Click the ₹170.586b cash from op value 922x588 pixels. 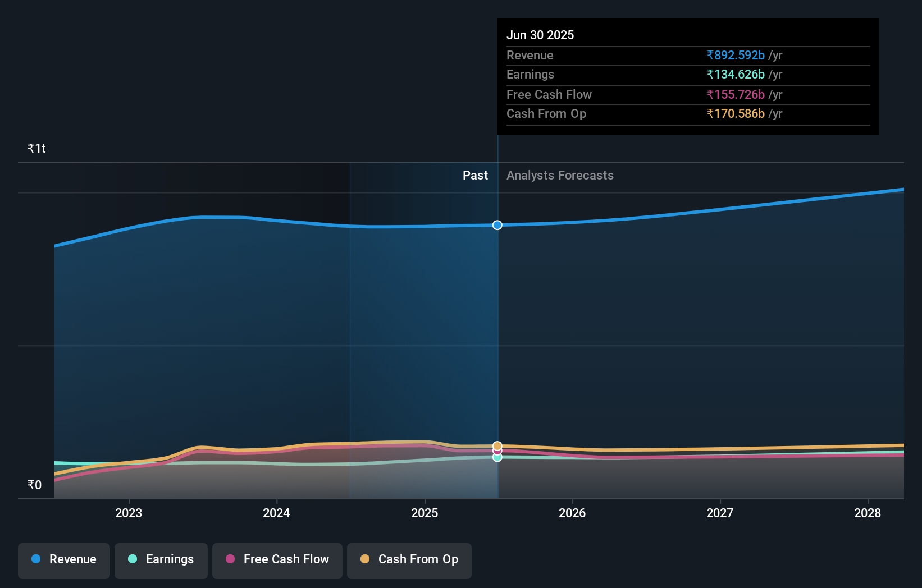pyautogui.click(x=736, y=113)
